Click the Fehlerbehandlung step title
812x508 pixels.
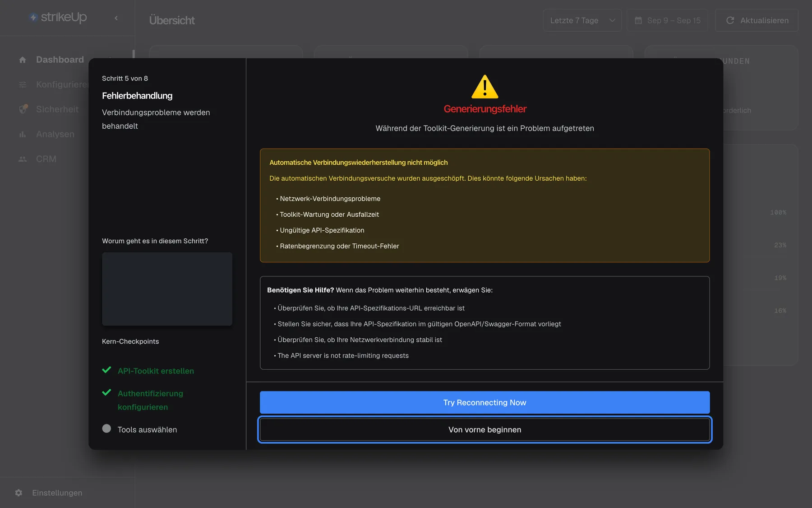[137, 96]
